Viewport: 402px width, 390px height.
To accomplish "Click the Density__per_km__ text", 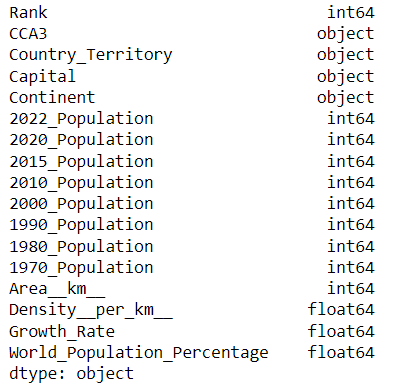I will (91, 311).
